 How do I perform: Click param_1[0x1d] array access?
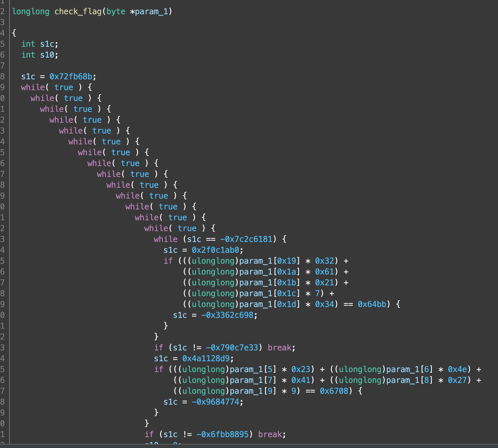click(270, 304)
